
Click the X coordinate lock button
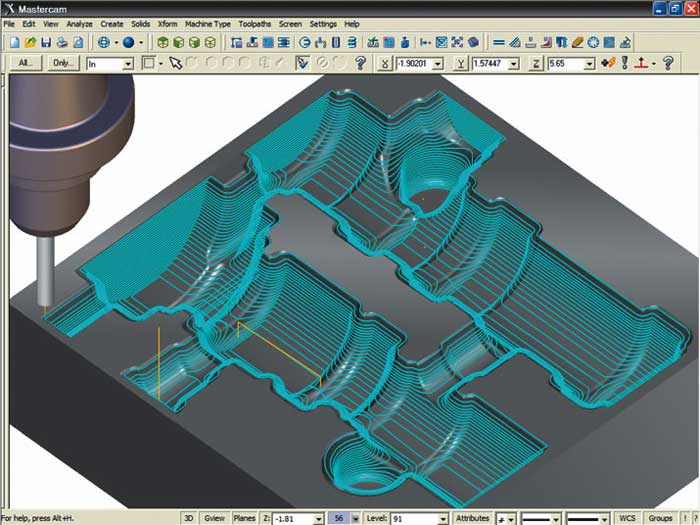pos(384,63)
